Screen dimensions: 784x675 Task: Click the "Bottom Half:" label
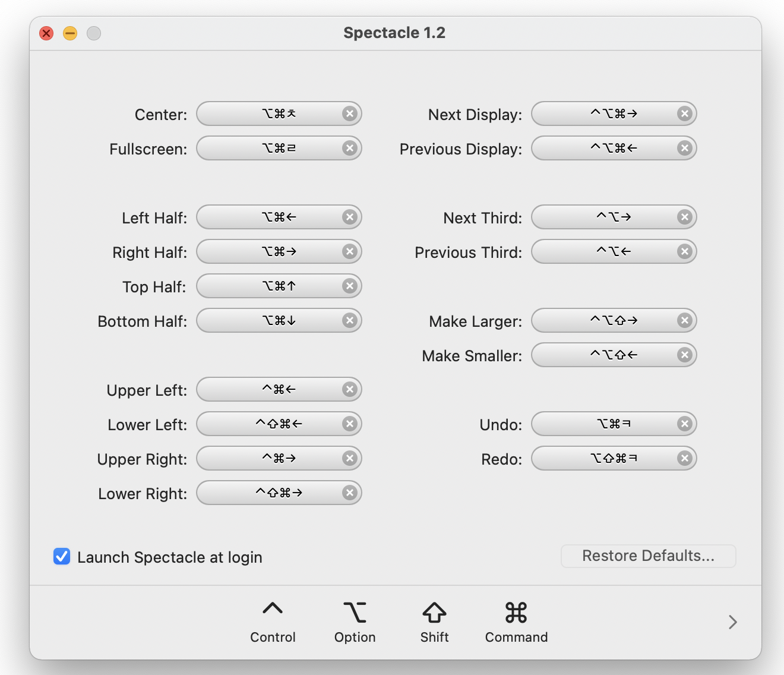143,321
